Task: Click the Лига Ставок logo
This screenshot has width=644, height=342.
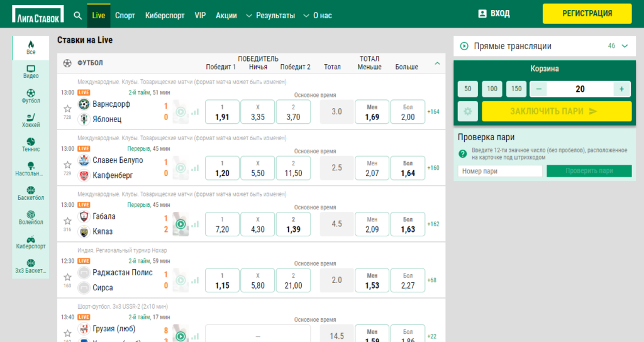Action: point(38,14)
